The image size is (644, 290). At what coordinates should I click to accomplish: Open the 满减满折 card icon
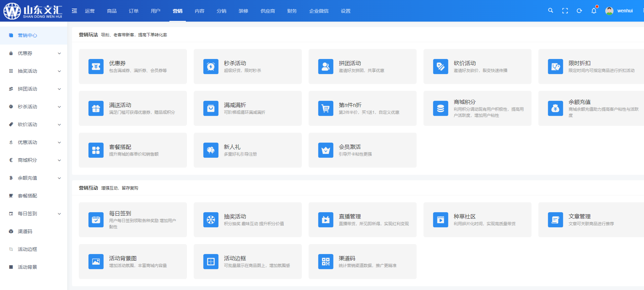point(211,108)
